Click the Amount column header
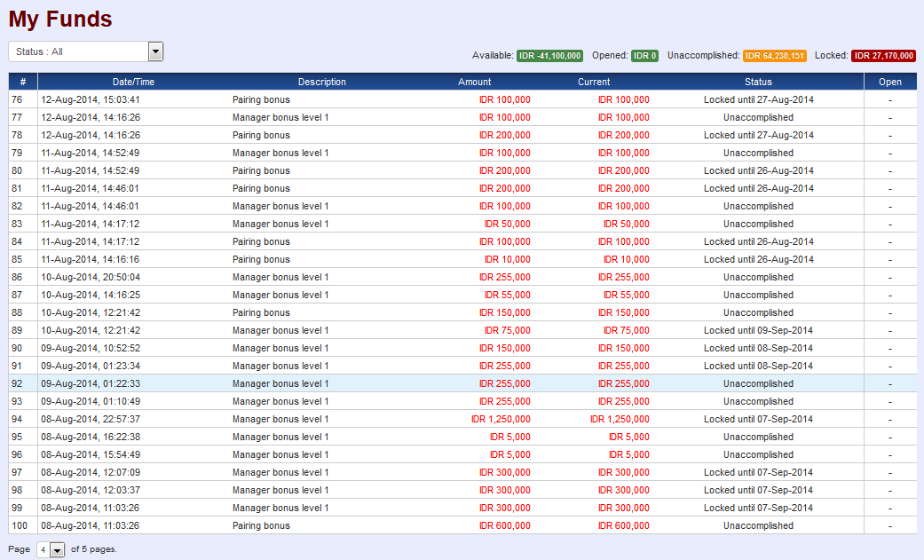Viewport: 924px width, 560px height. pyautogui.click(x=474, y=82)
